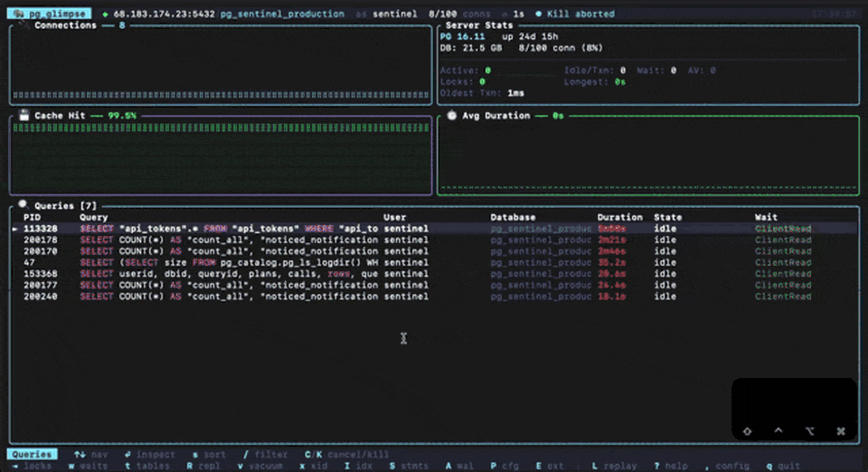Click the diamond key icon in the overlay
Viewport: 868px width, 472px height.
748,431
